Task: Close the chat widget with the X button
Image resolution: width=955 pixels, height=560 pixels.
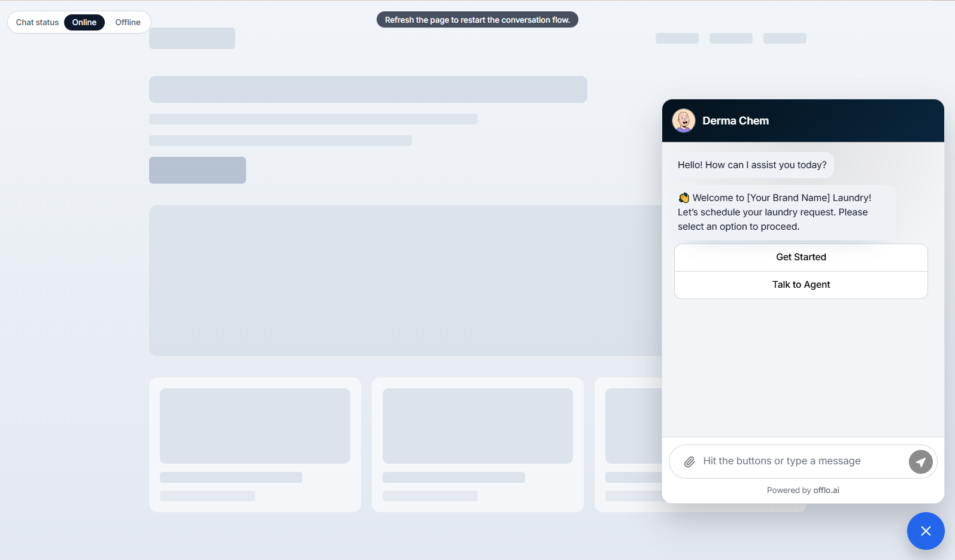Action: click(926, 531)
